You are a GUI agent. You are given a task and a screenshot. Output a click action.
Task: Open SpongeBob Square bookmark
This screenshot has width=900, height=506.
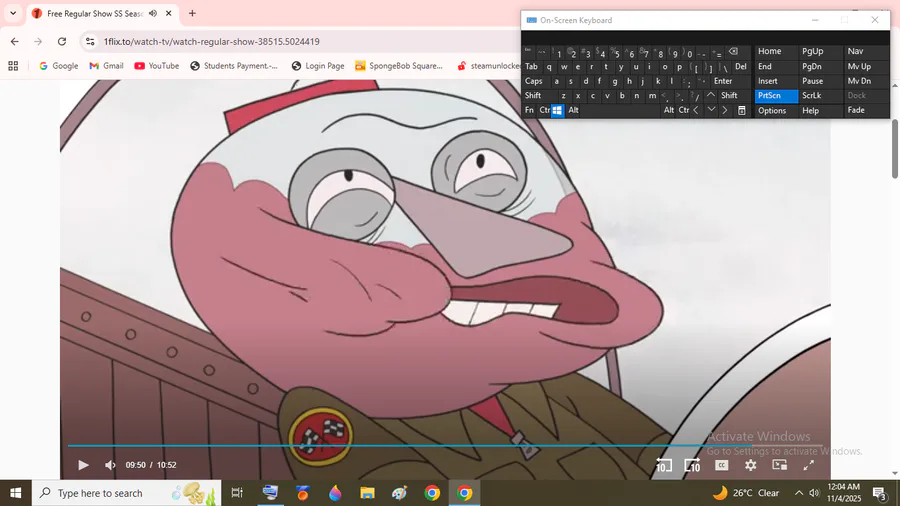[399, 66]
